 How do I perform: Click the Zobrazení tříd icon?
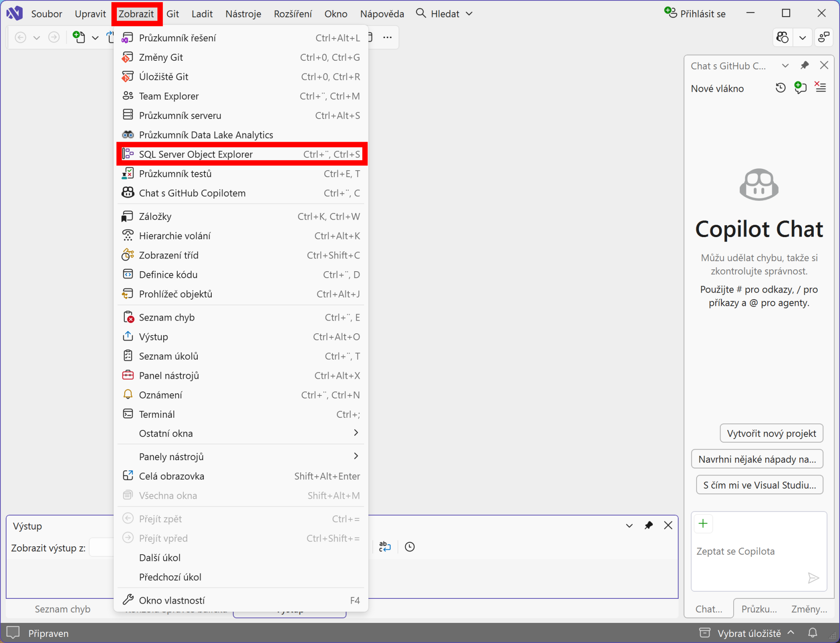tap(128, 255)
